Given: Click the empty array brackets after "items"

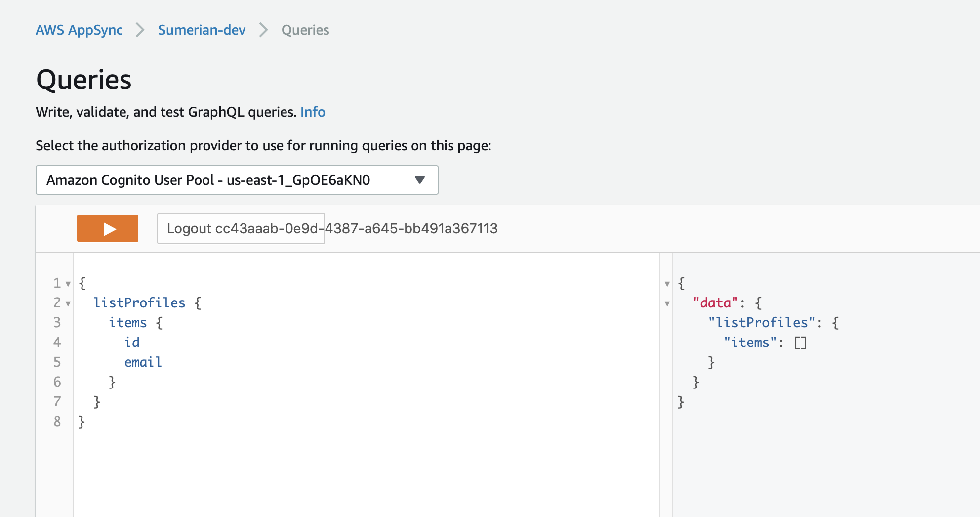Looking at the screenshot, I should tap(801, 343).
